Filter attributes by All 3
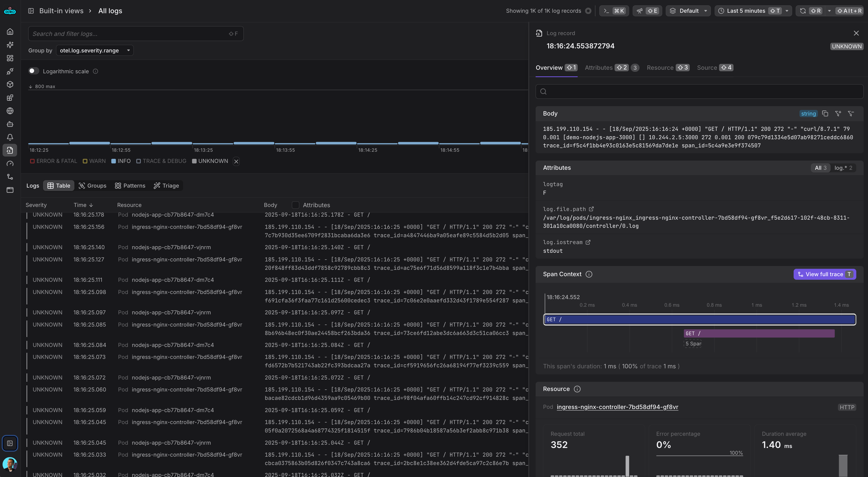The width and height of the screenshot is (868, 477). (x=820, y=168)
